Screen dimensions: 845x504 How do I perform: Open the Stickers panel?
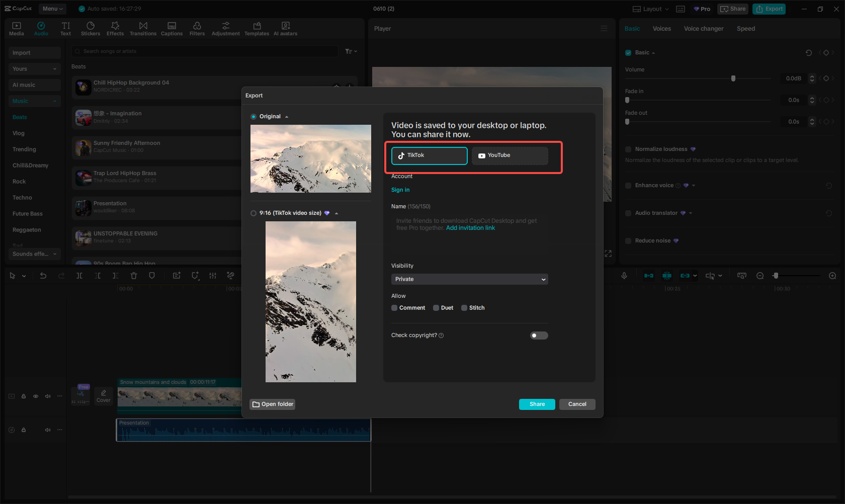91,28
